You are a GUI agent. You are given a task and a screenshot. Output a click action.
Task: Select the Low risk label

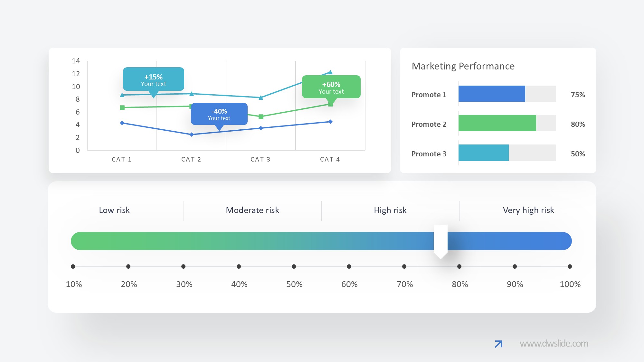pos(114,210)
